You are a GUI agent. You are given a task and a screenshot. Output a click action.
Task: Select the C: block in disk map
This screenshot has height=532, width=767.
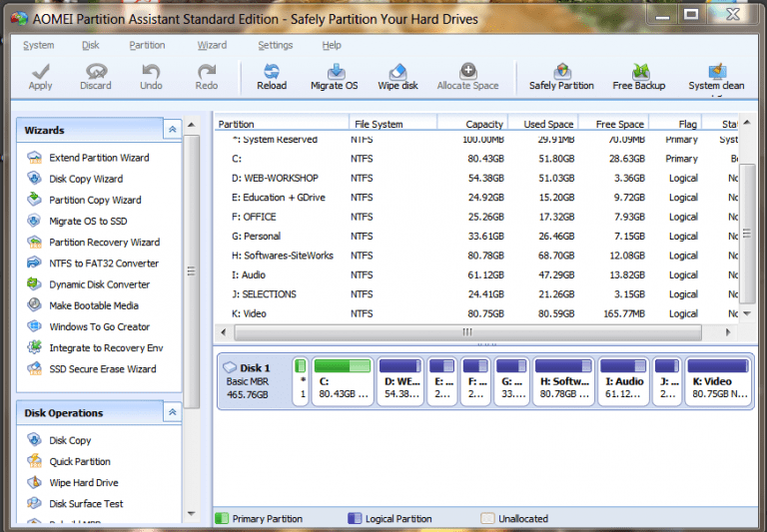tap(343, 381)
